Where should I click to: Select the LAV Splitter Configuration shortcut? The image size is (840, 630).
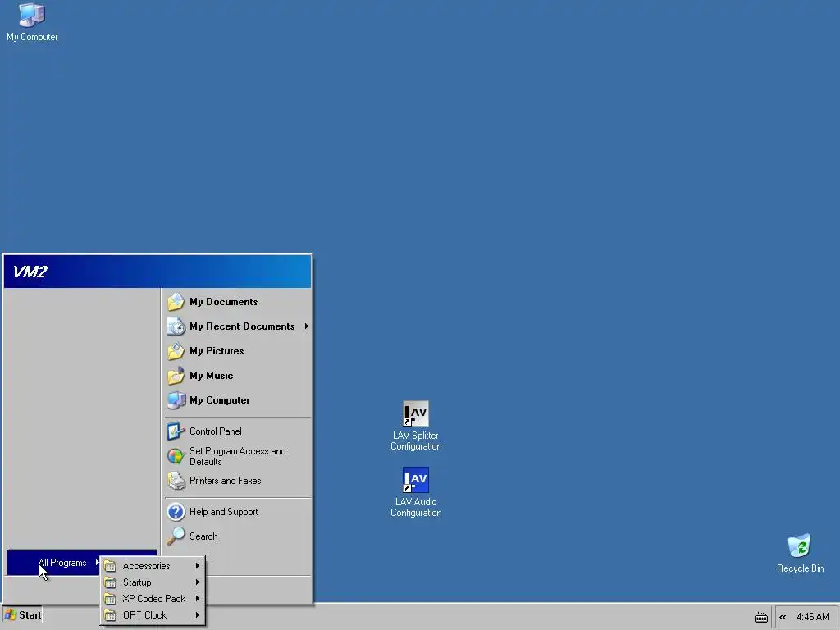(416, 426)
